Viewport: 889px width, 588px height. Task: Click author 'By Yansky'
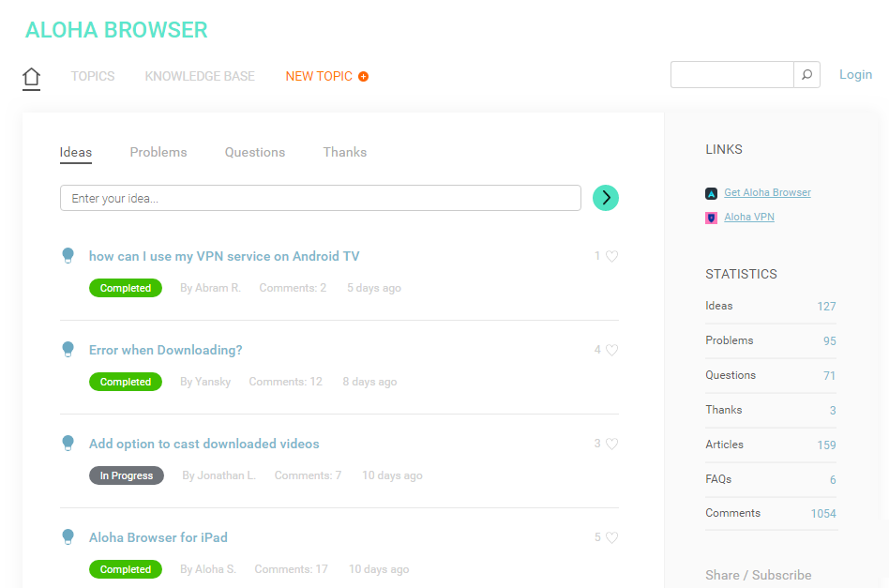[x=205, y=382]
